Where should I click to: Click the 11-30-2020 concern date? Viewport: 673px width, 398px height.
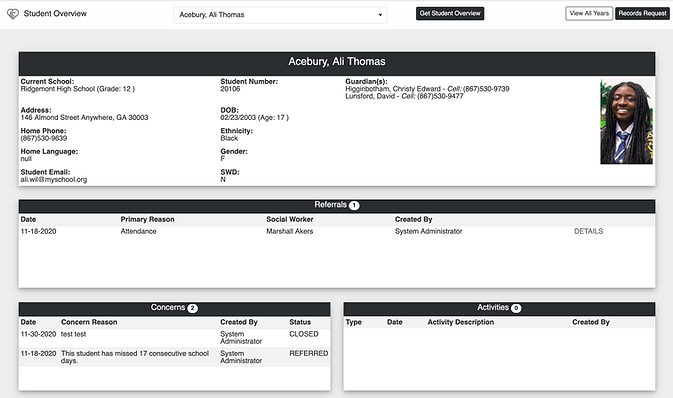pyautogui.click(x=38, y=334)
